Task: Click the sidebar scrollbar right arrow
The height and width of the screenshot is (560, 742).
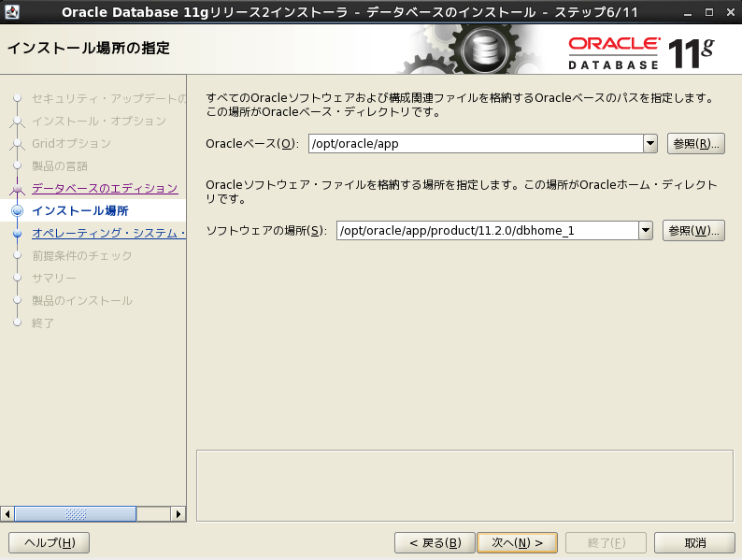Action: pos(179,514)
